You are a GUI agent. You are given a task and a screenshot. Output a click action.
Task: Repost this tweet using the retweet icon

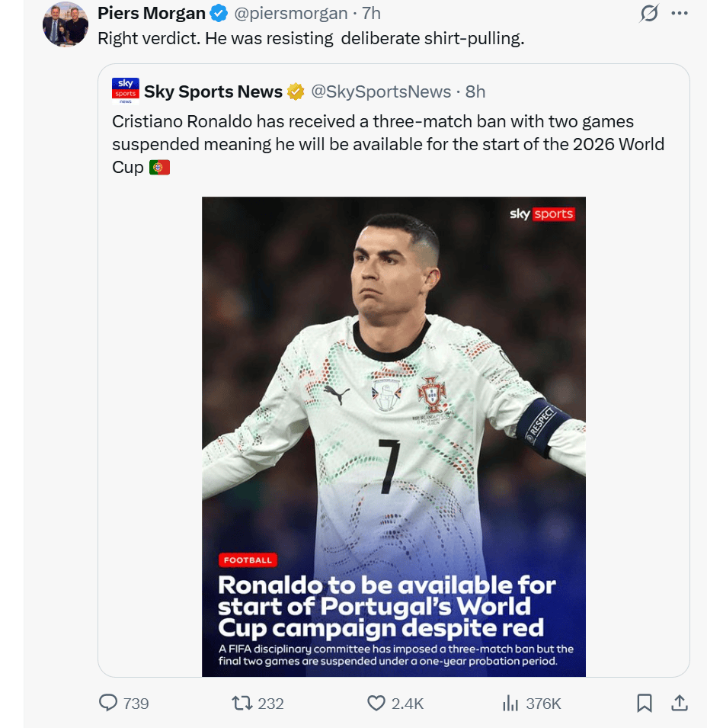[242, 703]
